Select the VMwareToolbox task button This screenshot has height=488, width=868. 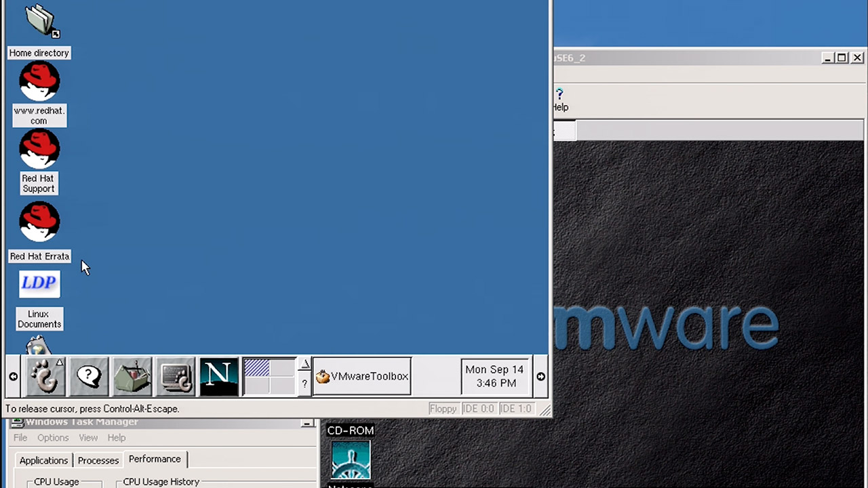362,376
